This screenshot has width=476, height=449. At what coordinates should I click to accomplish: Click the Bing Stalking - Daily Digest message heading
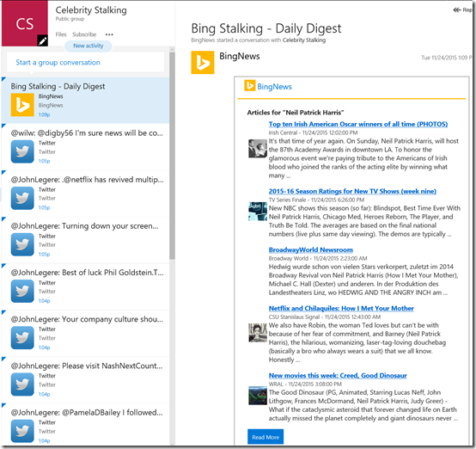pos(266,28)
